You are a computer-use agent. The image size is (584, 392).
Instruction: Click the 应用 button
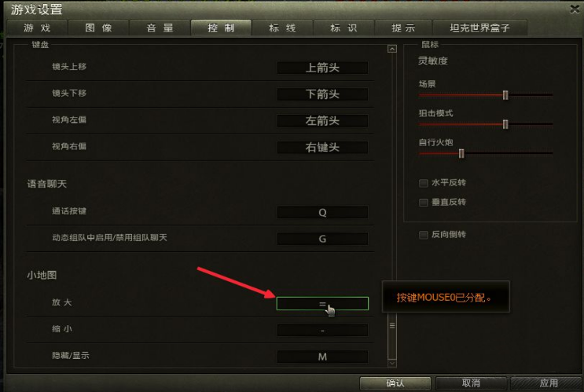[546, 383]
